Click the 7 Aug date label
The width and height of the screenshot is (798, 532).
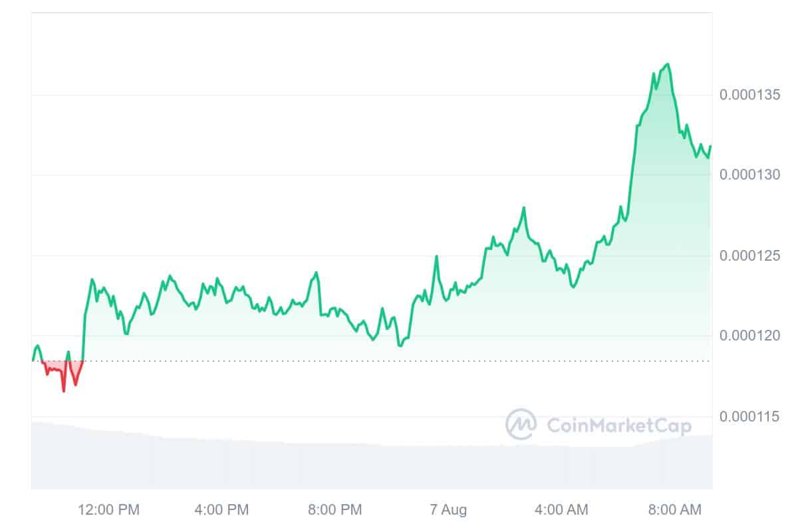coord(448,510)
